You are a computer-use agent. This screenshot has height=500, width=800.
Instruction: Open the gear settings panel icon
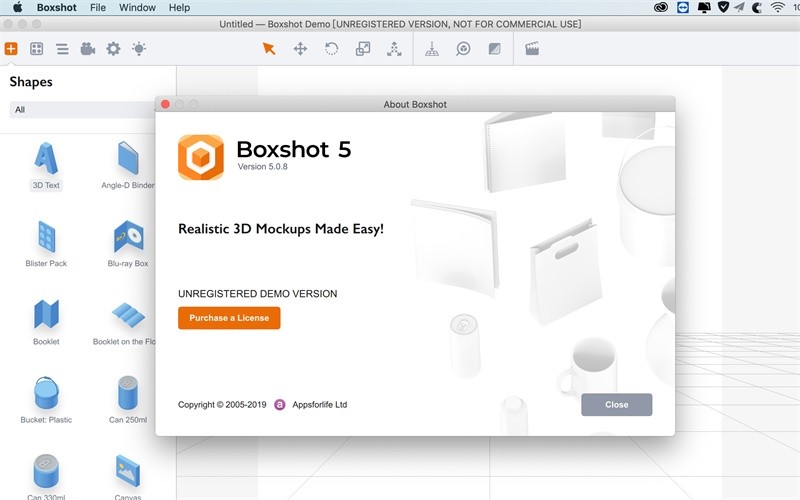pos(113,49)
